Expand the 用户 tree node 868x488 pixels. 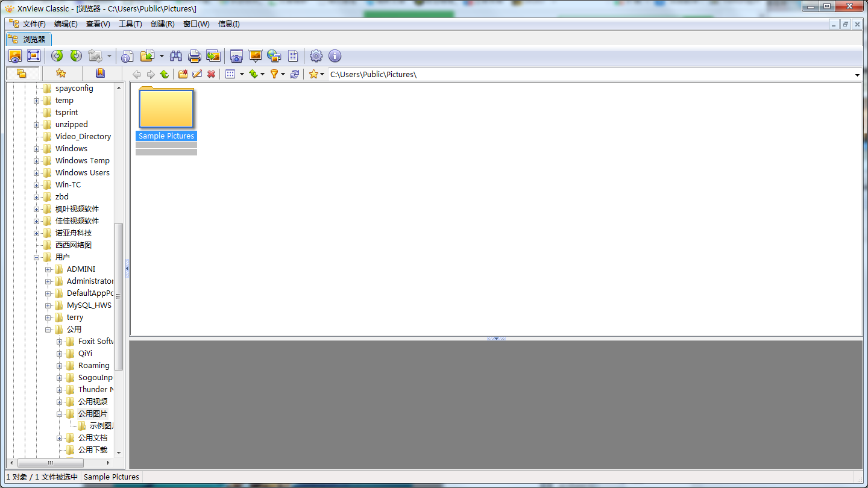pyautogui.click(x=36, y=257)
